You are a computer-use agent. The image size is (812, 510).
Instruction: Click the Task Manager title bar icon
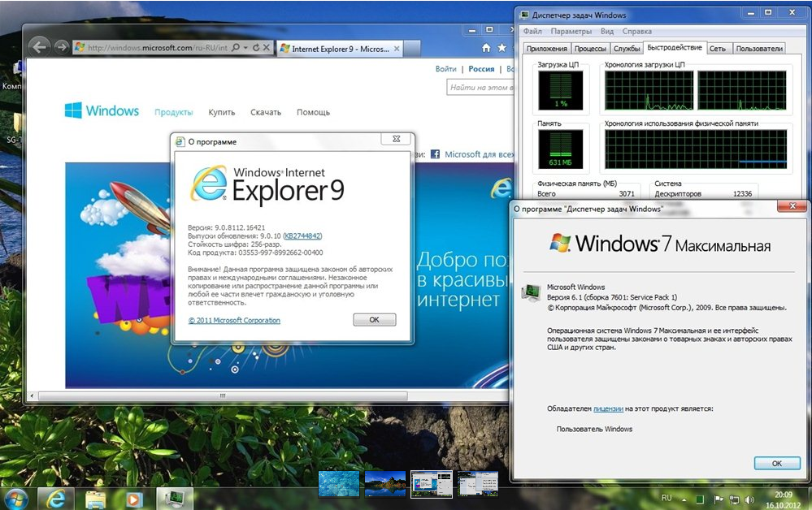(524, 15)
